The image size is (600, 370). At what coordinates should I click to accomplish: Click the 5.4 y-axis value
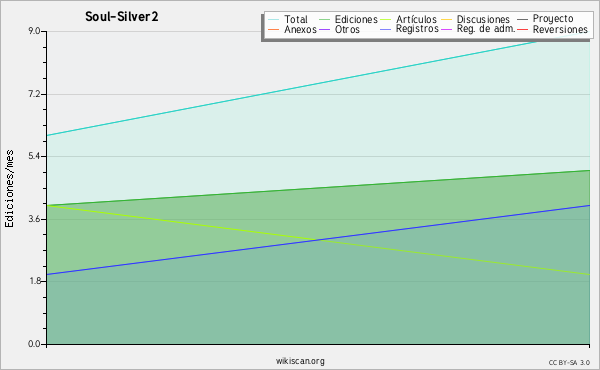pyautogui.click(x=34, y=156)
